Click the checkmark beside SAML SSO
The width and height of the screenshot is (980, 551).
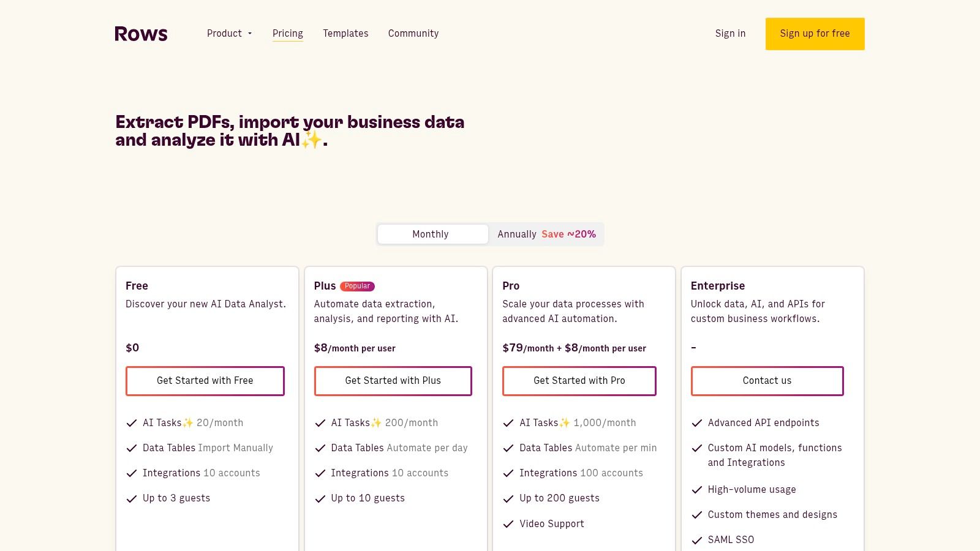click(696, 540)
